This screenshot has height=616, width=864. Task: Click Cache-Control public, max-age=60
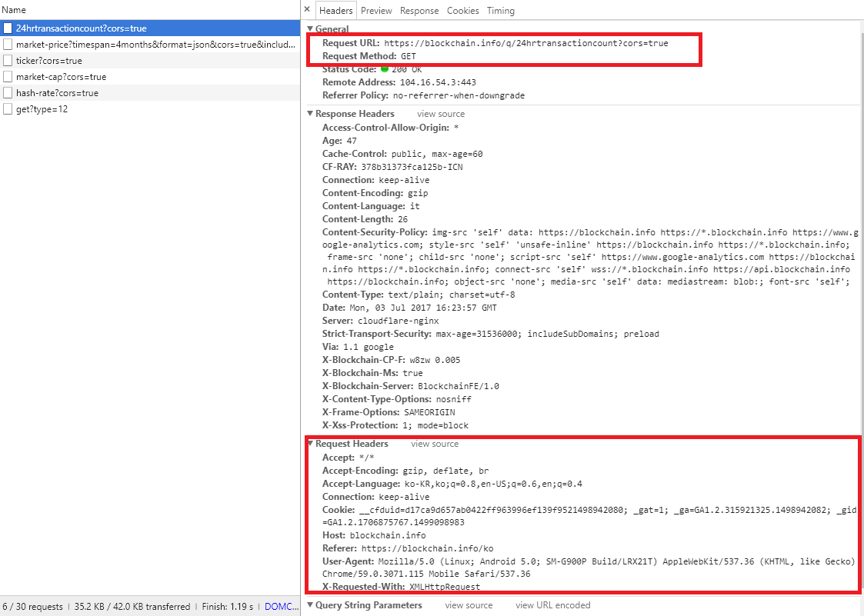(x=402, y=154)
